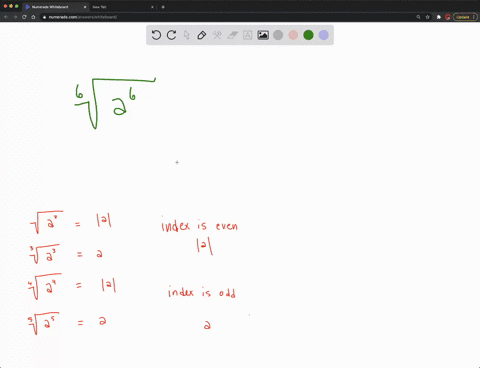Choose the lavender pen color
This screenshot has height=368, width=480.
coord(324,35)
